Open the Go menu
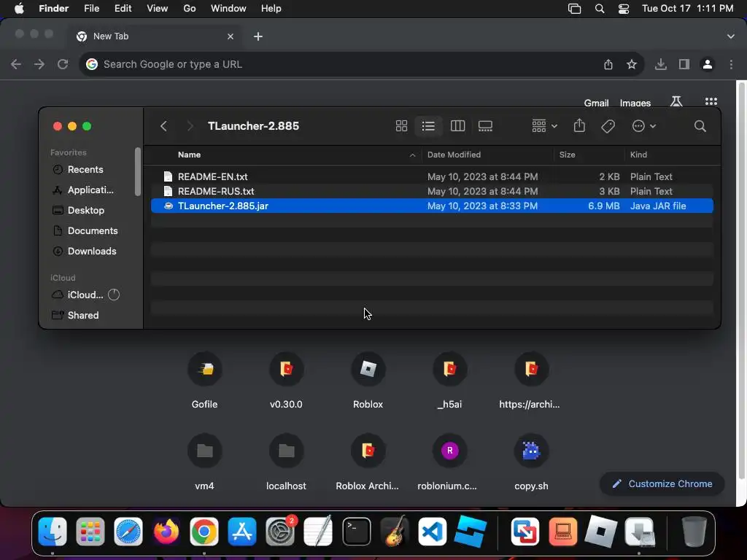Image resolution: width=747 pixels, height=560 pixels. point(190,9)
